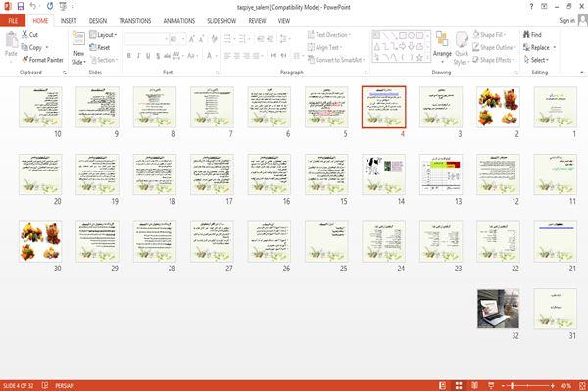588x391 pixels.
Task: Switch to the SLIDE SHOW tab
Action: (x=221, y=21)
